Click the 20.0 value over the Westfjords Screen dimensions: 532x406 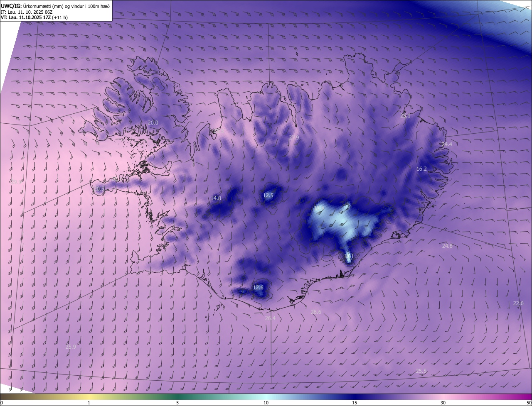click(153, 122)
